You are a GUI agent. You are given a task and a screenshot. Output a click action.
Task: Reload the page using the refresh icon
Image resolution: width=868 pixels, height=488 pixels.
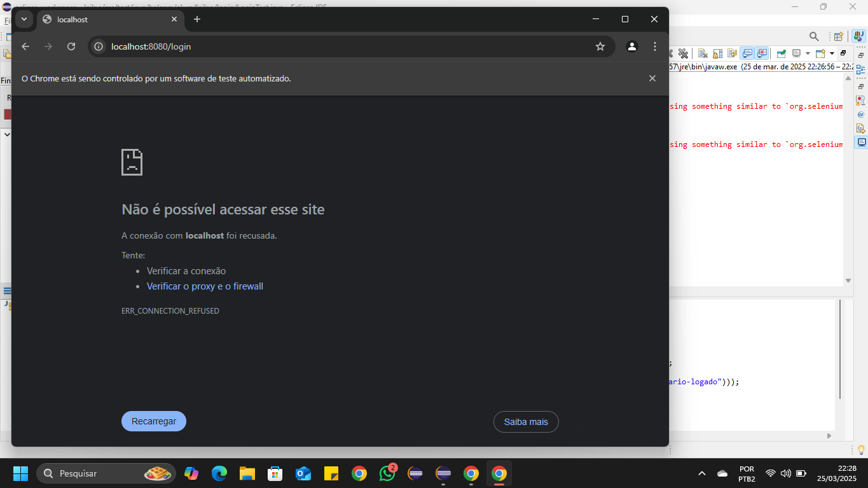pos(71,46)
